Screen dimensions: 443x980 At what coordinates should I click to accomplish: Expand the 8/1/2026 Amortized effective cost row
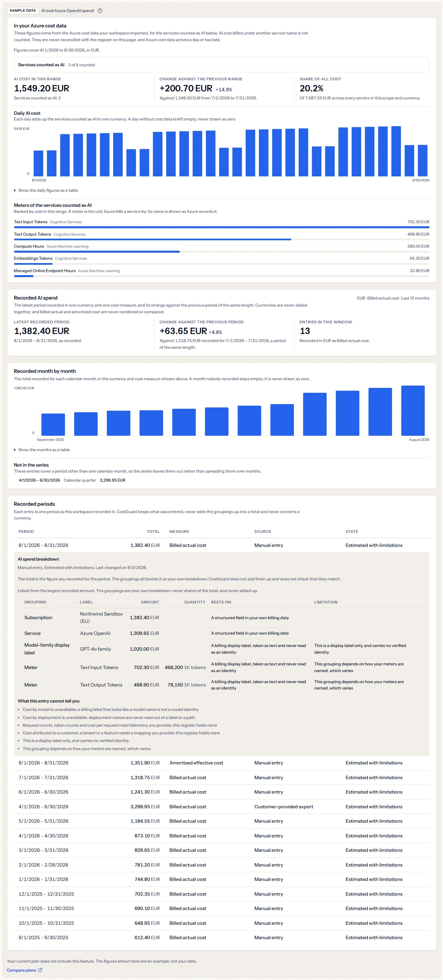coord(222,763)
